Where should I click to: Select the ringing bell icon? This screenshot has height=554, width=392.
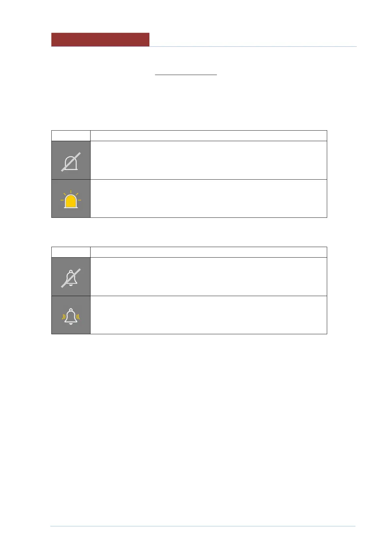[x=71, y=315]
